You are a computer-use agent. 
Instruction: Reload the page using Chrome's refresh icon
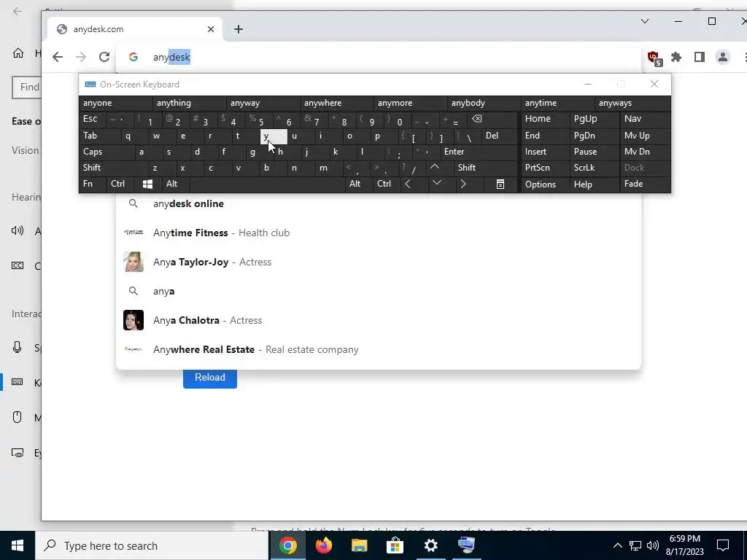coord(104,57)
